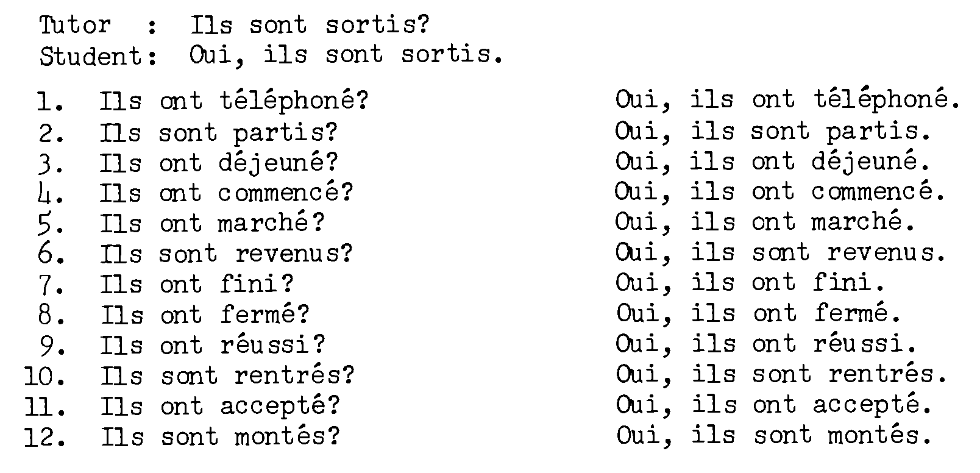Click the Student line "Oui, ils sont sortis."
The height and width of the screenshot is (473, 980).
[347, 56]
